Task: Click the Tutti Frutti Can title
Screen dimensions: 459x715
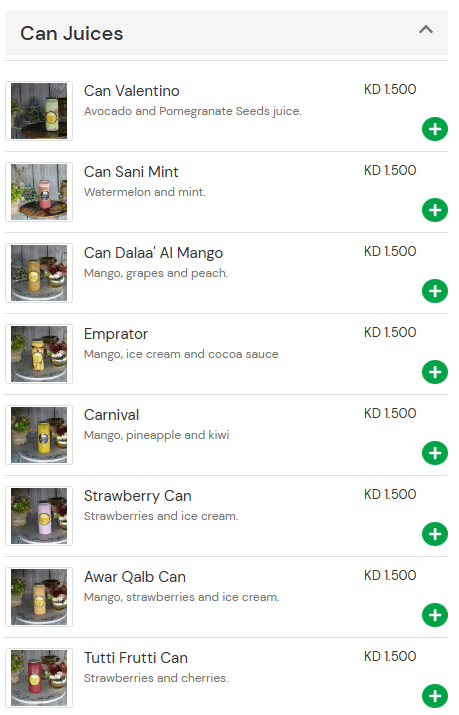Action: click(x=136, y=658)
